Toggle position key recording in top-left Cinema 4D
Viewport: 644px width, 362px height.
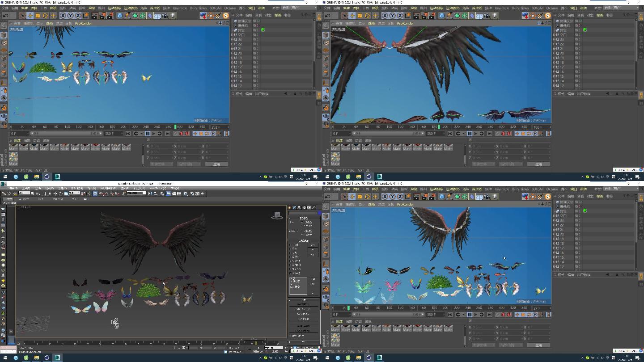tap(195, 133)
